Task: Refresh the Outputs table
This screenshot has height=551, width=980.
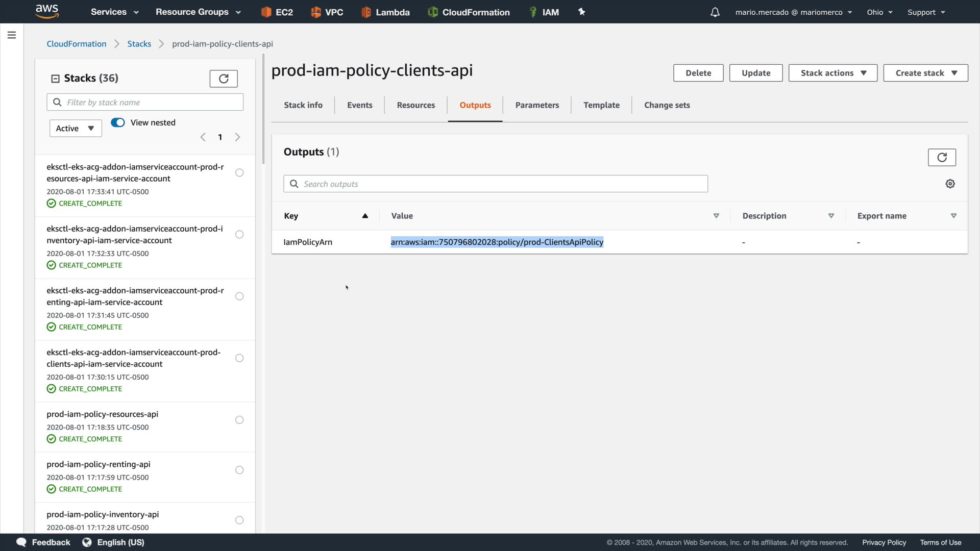Action: 941,157
